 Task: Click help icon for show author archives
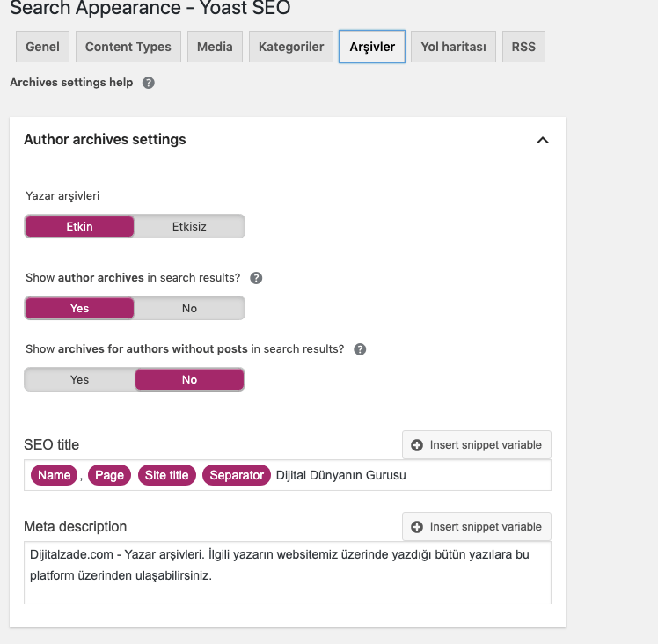click(256, 278)
